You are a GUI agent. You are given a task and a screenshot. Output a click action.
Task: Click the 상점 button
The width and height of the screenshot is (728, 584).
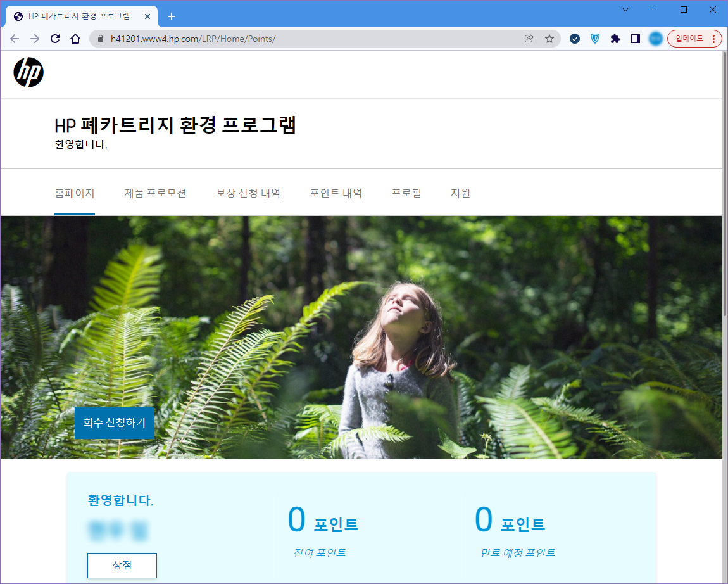122,566
